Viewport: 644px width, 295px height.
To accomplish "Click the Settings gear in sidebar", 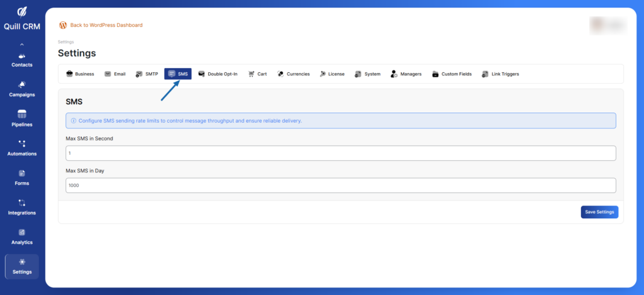I will pos(22,265).
